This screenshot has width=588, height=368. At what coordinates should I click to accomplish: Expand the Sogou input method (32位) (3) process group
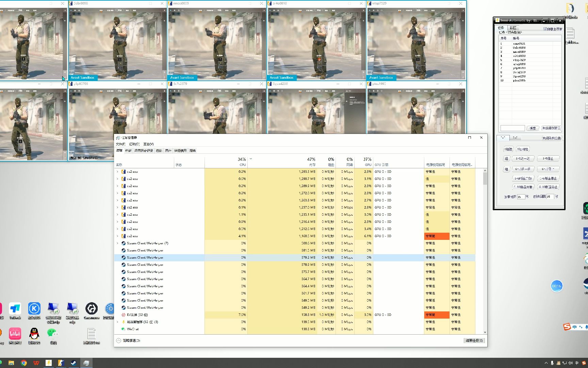pyautogui.click(x=118, y=322)
